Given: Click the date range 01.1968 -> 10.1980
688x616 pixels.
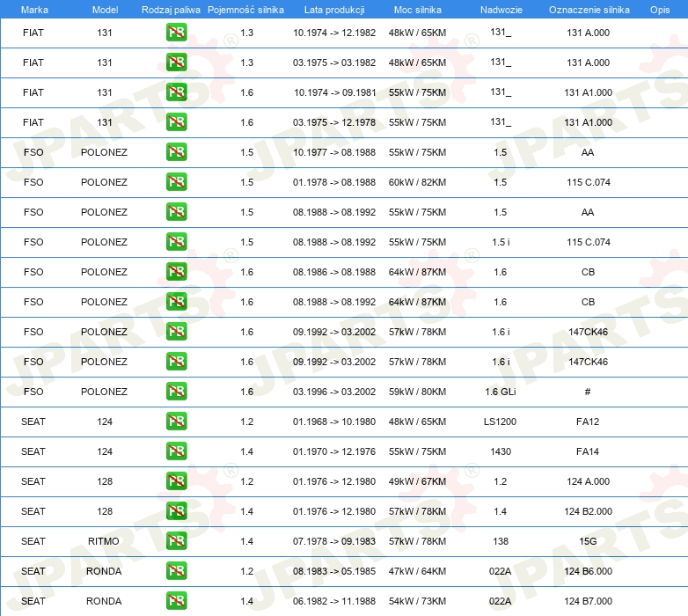Looking at the screenshot, I should 334,422.
